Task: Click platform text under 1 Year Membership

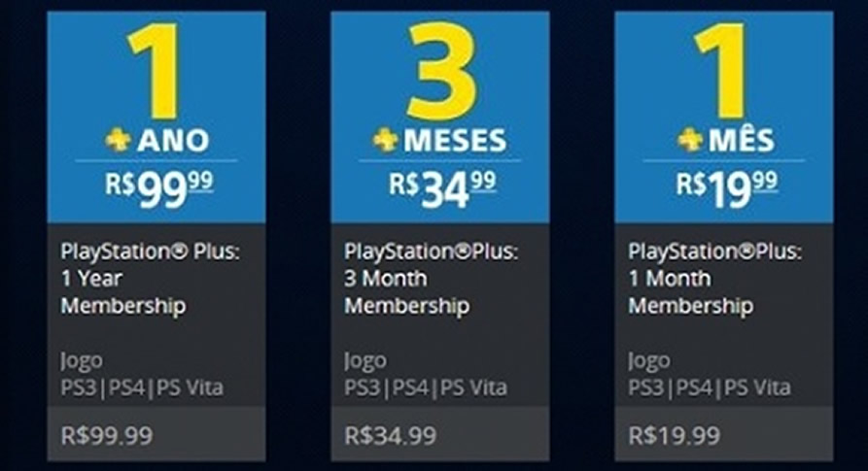Action: (142, 388)
